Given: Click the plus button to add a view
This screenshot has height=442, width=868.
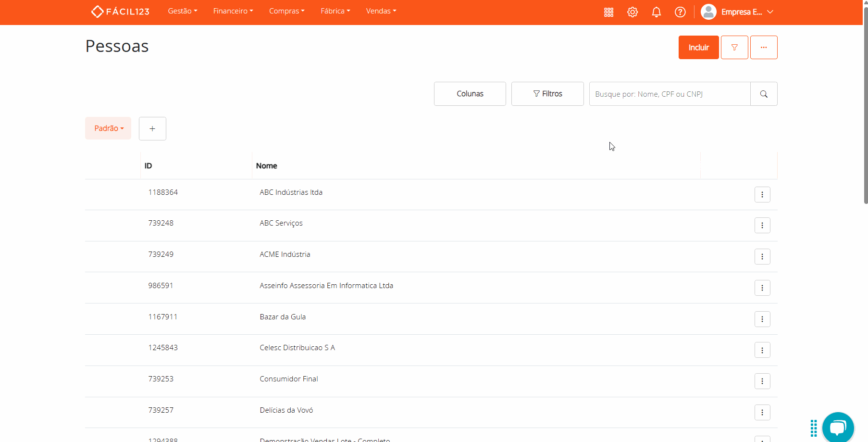Looking at the screenshot, I should tap(152, 129).
